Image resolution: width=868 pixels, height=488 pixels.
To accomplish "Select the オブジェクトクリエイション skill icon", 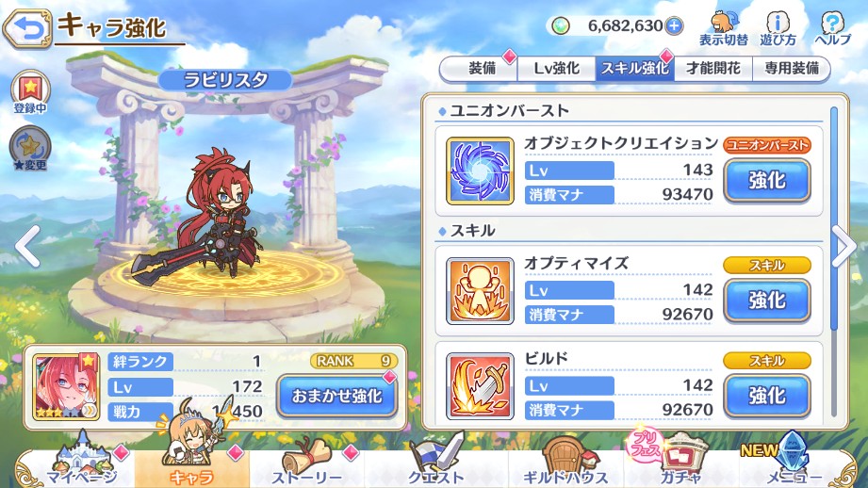I will tap(480, 171).
